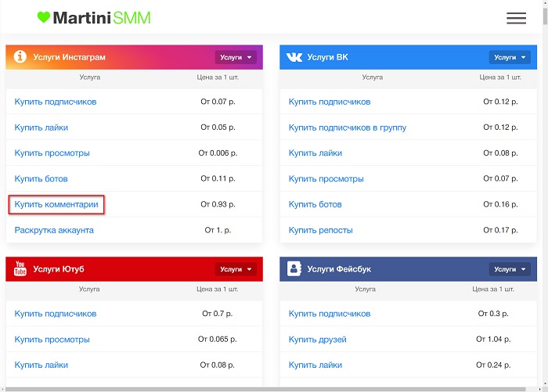Open Instagram Купить ботов link
Screen dimensions: 548x392
(x=41, y=179)
